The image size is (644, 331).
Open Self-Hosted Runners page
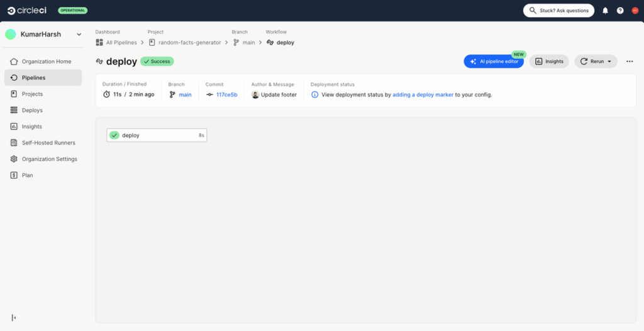(x=43, y=143)
